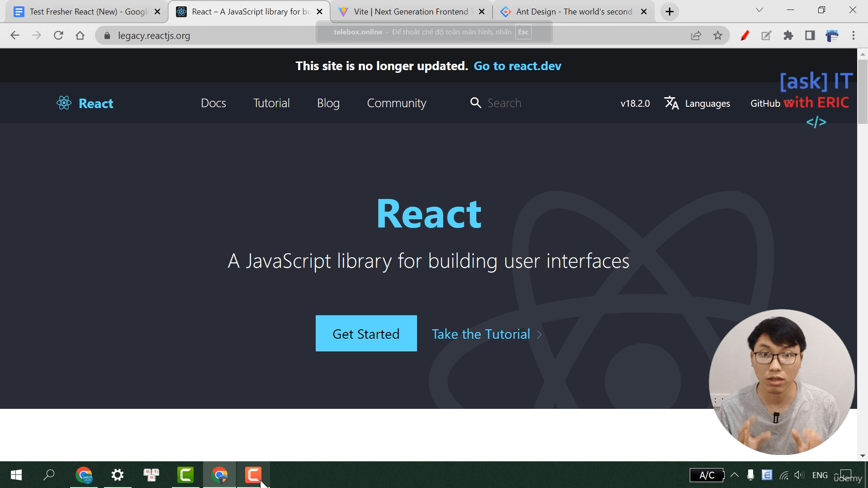Click the A/C battery indicator in tray
Screen dimensions: 868x488
pyautogui.click(x=707, y=475)
